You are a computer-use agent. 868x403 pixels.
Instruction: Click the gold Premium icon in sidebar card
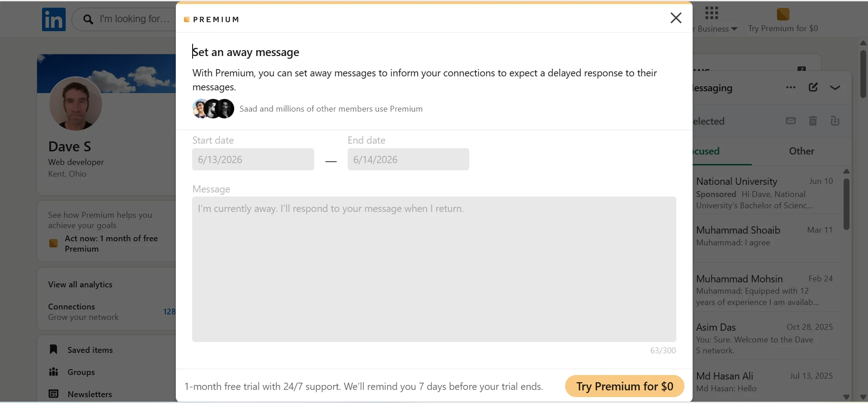click(53, 244)
